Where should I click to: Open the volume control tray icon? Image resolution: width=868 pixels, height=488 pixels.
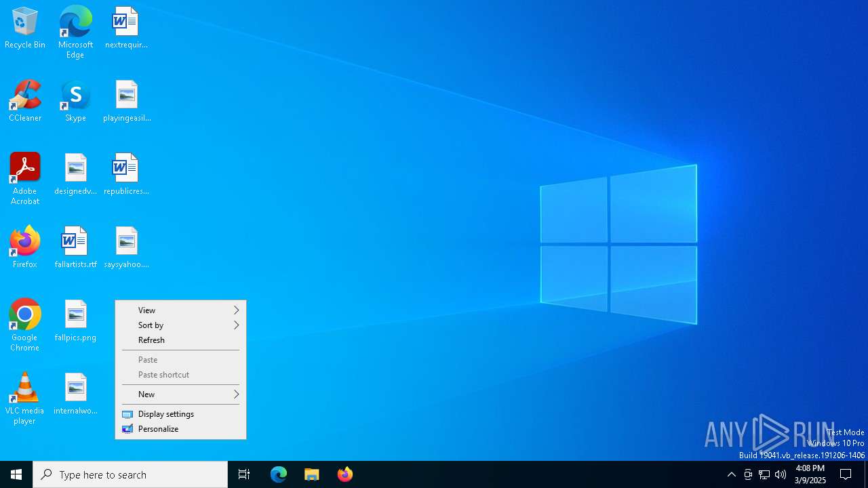click(781, 474)
